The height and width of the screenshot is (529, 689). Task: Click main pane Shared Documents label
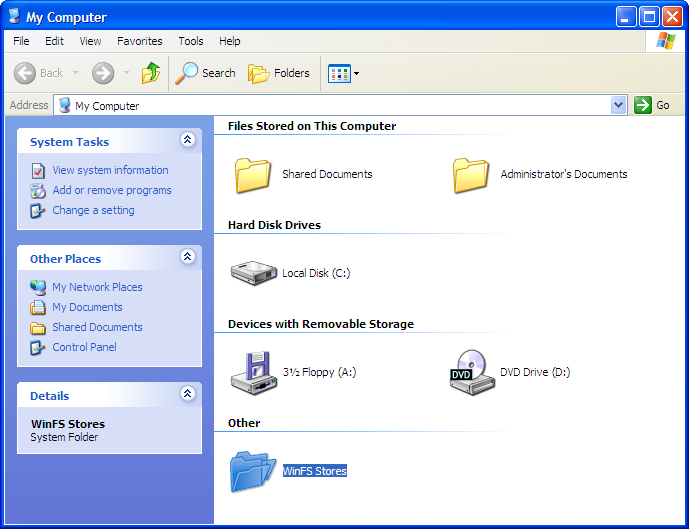(327, 174)
